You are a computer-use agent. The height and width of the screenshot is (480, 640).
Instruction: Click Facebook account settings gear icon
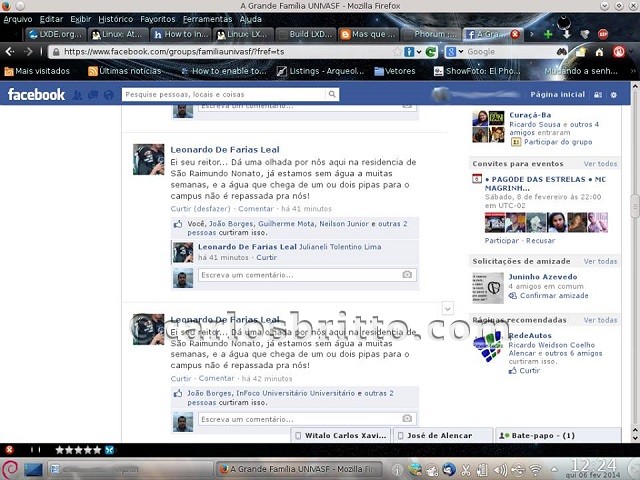[x=613, y=94]
